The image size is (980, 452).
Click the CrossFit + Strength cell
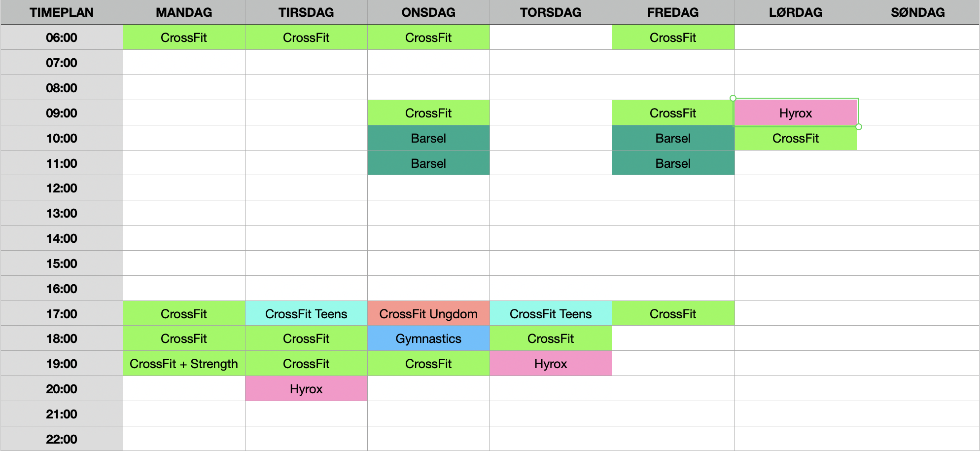(x=184, y=364)
